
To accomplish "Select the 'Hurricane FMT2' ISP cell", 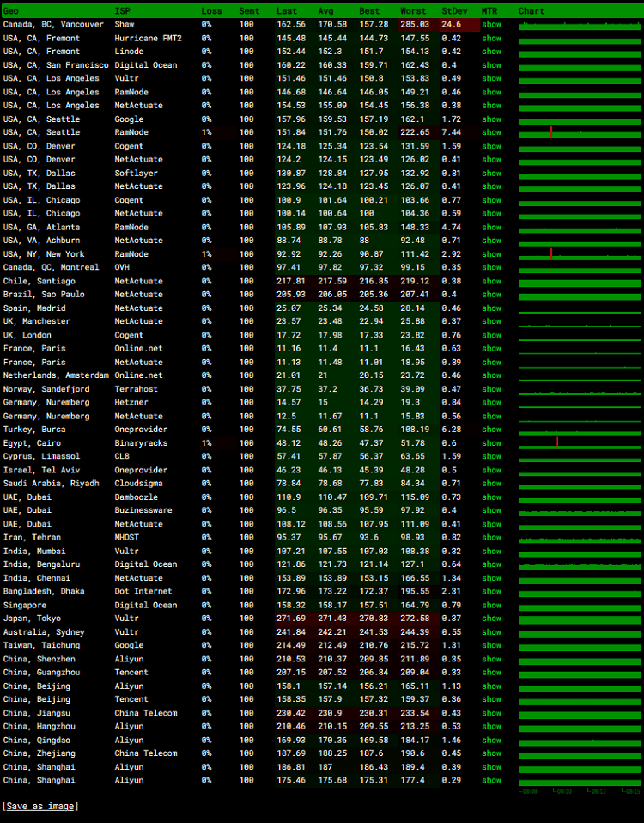I will coord(148,38).
